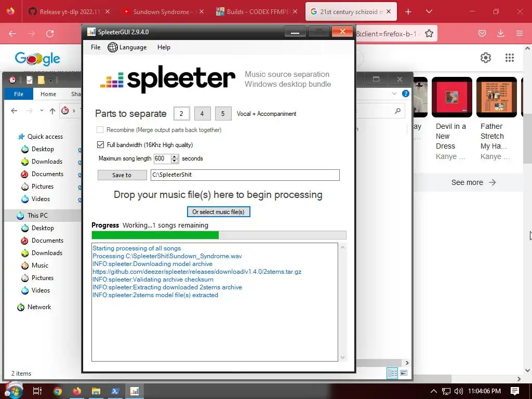Click the Save to button

122,175
